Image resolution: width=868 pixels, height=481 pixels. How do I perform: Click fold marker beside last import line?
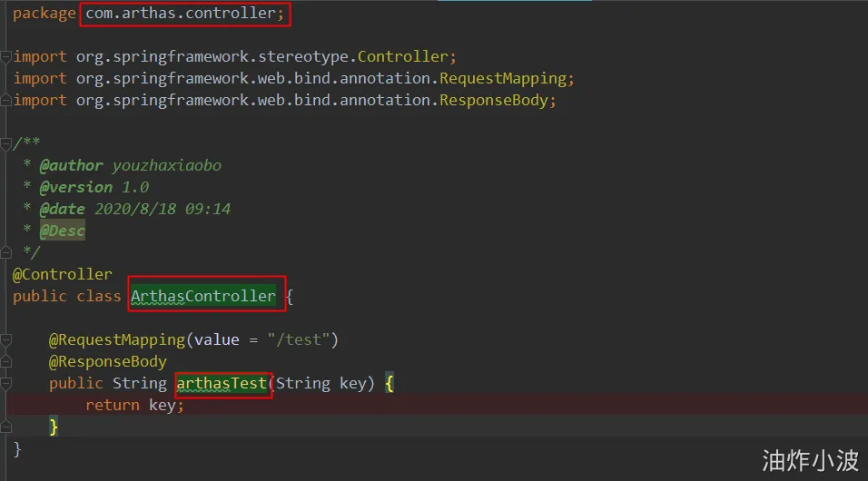5,101
